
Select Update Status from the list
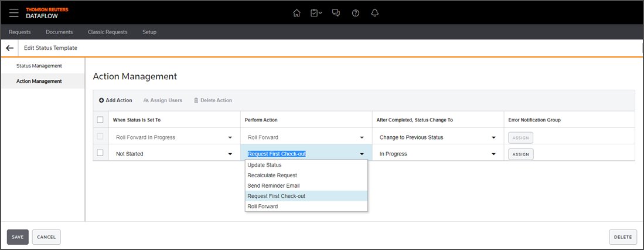tap(306, 165)
